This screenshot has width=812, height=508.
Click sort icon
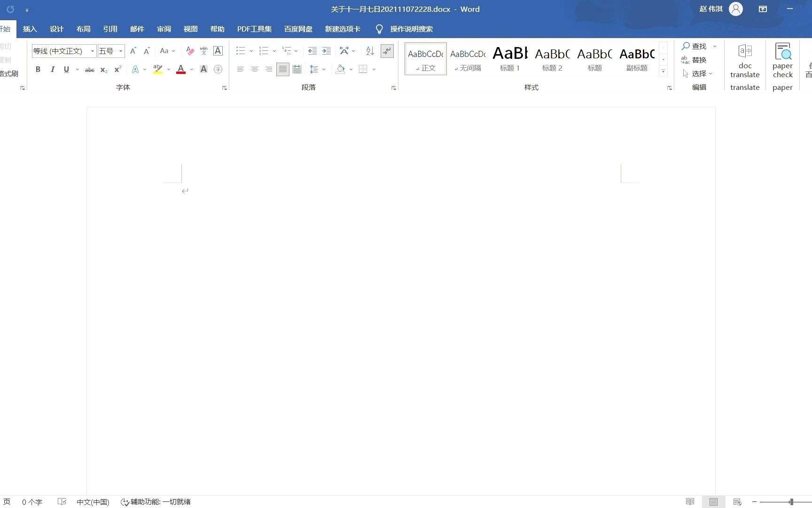coord(370,51)
